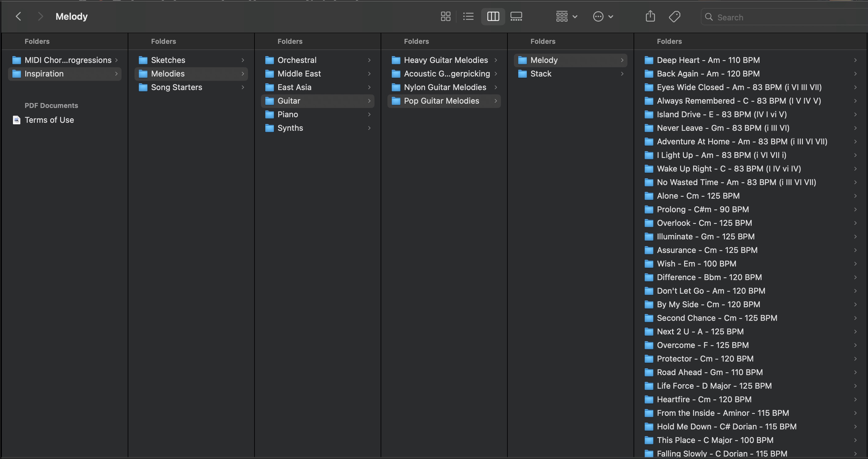The width and height of the screenshot is (868, 459).
Task: Select column view mode
Action: (x=493, y=17)
